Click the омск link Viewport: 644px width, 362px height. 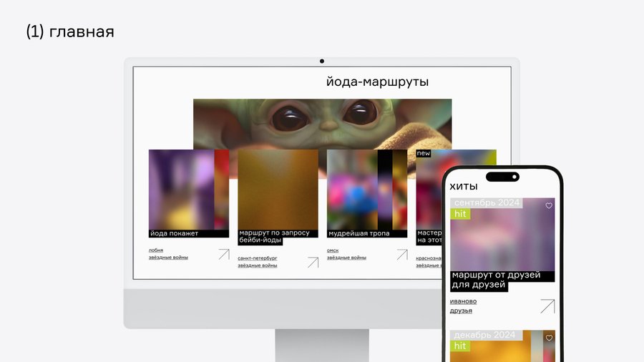(x=333, y=250)
